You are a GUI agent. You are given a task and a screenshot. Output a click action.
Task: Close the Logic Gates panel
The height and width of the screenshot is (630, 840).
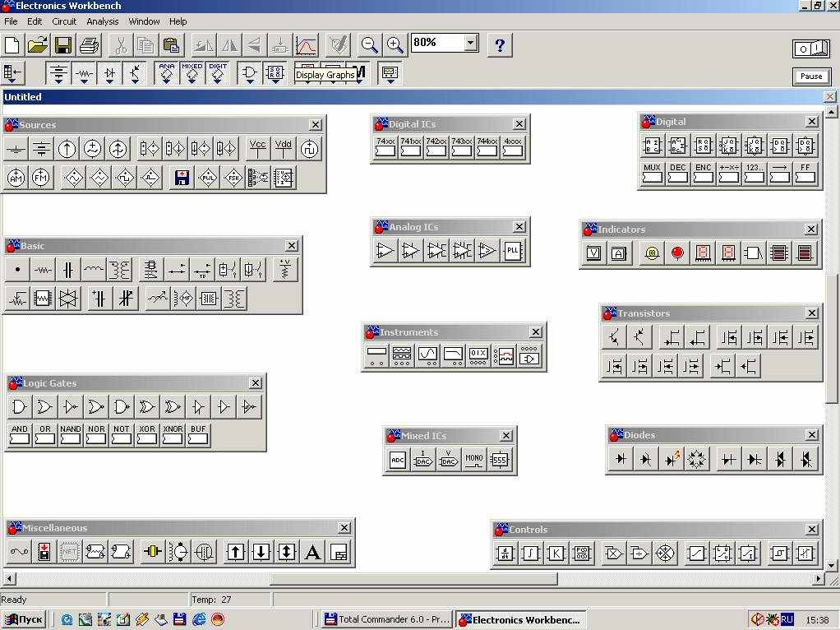(256, 382)
